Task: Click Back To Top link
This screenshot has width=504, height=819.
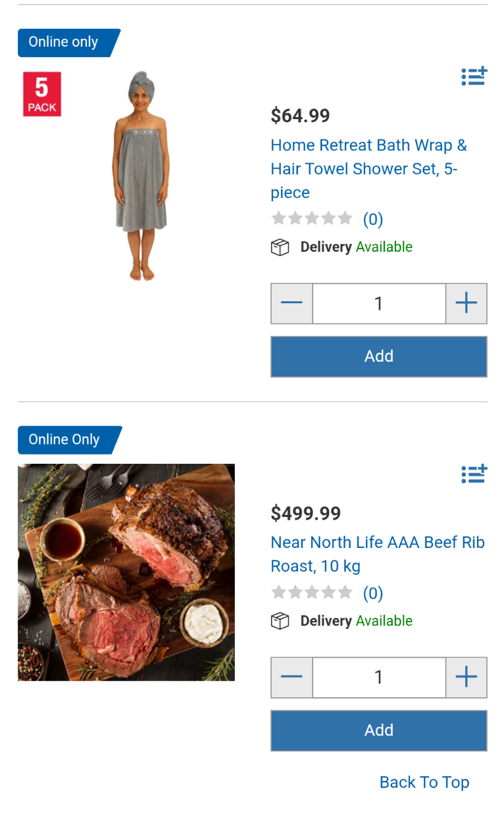Action: coord(424,782)
